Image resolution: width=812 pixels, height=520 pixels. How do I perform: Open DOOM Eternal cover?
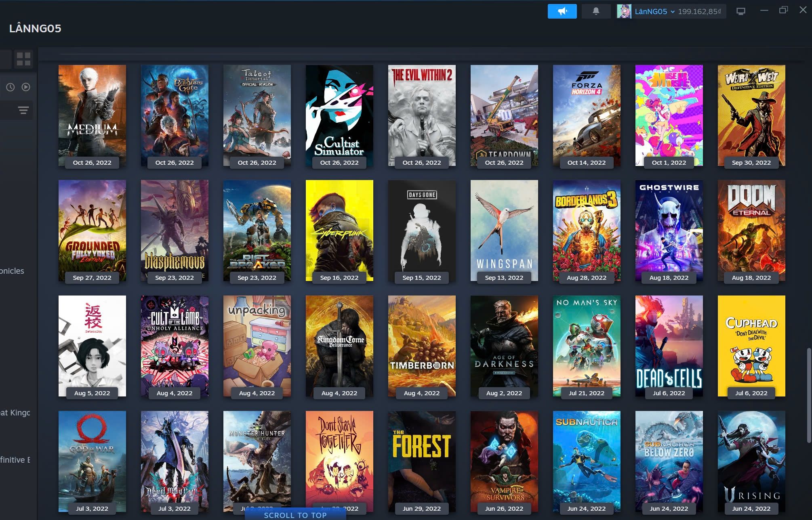click(x=751, y=231)
